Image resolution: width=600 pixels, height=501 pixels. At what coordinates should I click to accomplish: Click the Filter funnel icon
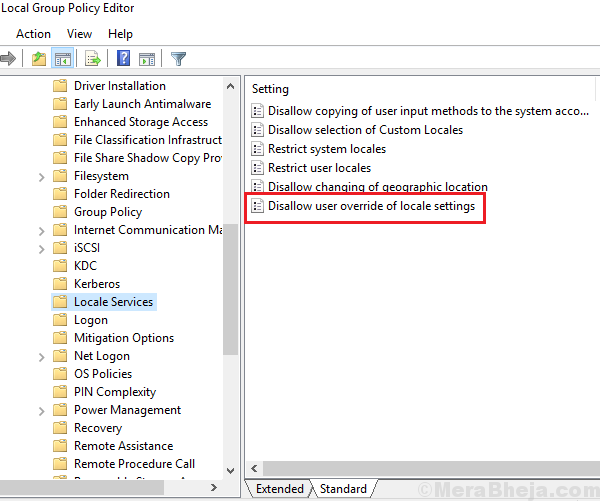click(178, 59)
